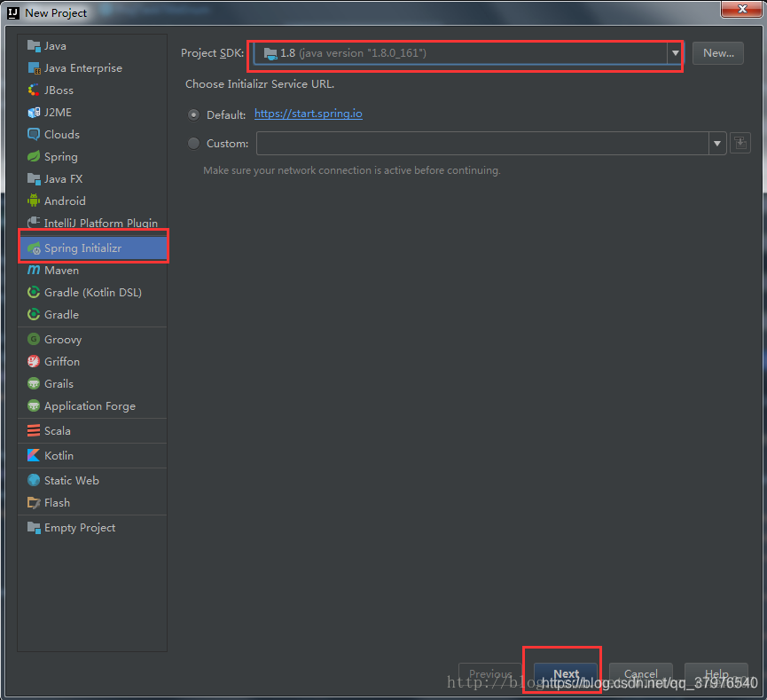This screenshot has height=700, width=767.
Task: Click the Cancel button
Action: click(x=641, y=674)
